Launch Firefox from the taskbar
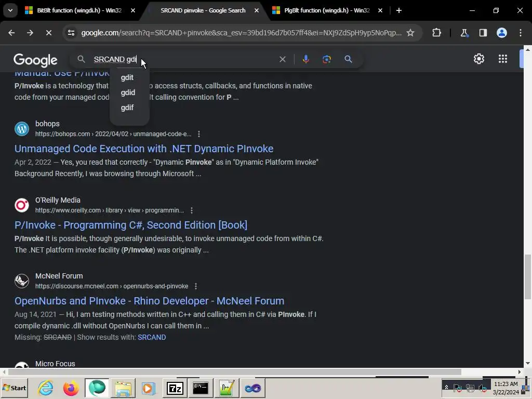532x399 pixels. click(x=71, y=388)
